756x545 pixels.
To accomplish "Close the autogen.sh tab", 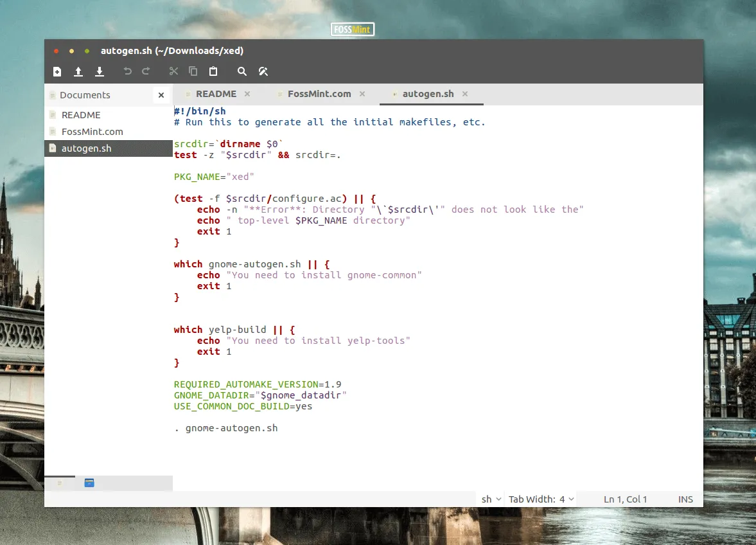I will pyautogui.click(x=464, y=93).
